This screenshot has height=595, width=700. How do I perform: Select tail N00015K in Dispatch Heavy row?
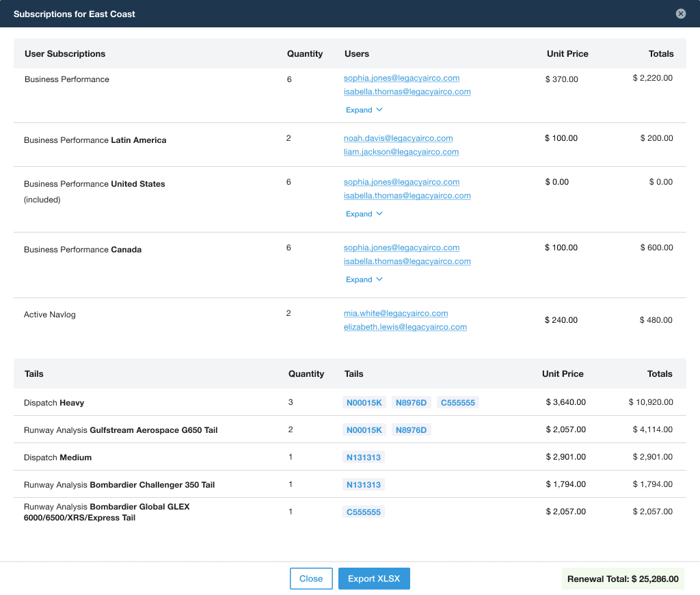coord(364,402)
